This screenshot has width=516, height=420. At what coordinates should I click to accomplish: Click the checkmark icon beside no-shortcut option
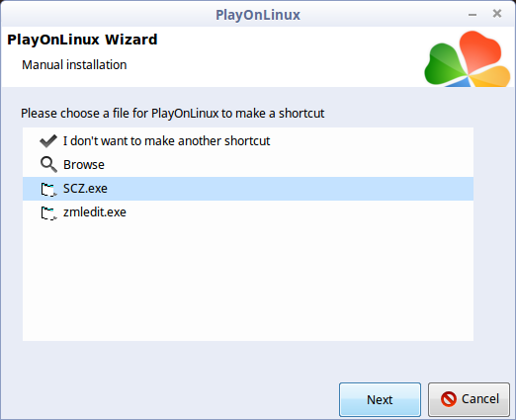point(48,141)
